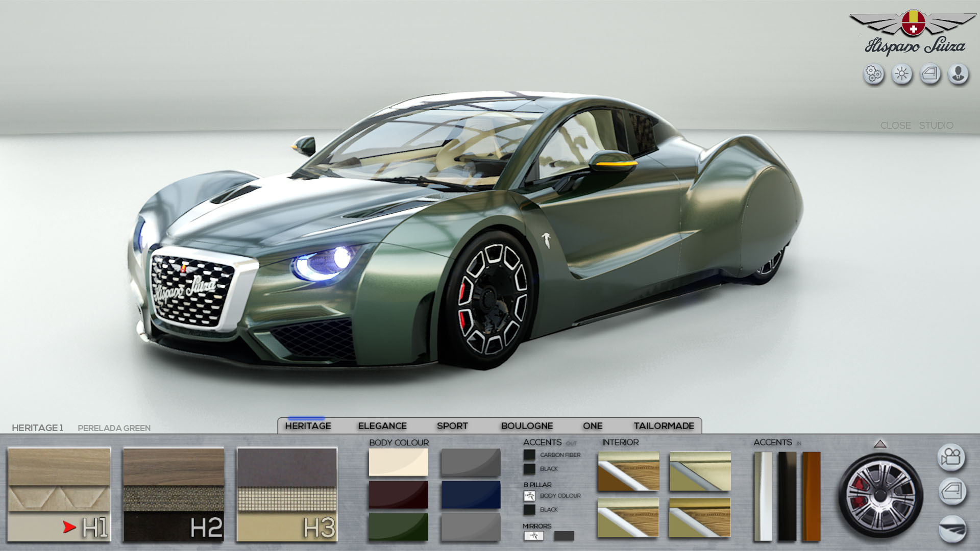980x551 pixels.
Task: Click the Close text button
Action: tap(895, 126)
